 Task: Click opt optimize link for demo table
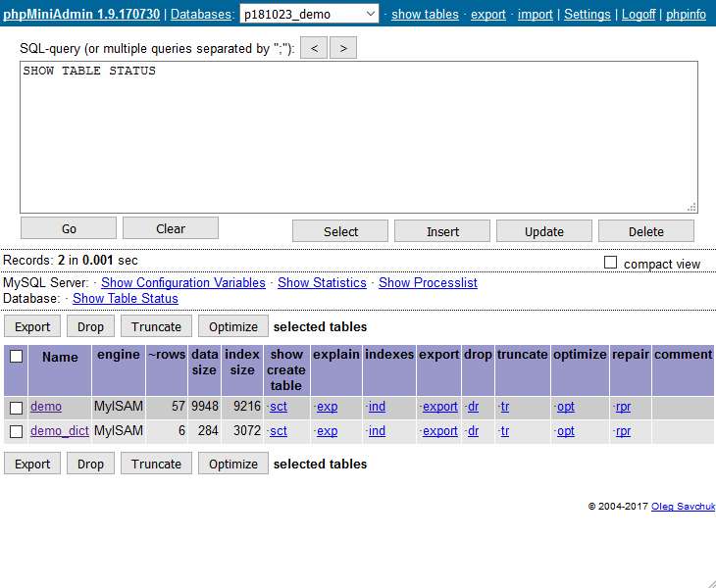[565, 407]
